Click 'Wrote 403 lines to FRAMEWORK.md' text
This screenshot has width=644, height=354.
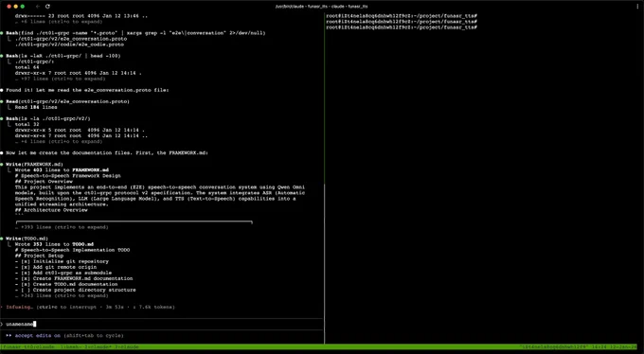tap(62, 170)
